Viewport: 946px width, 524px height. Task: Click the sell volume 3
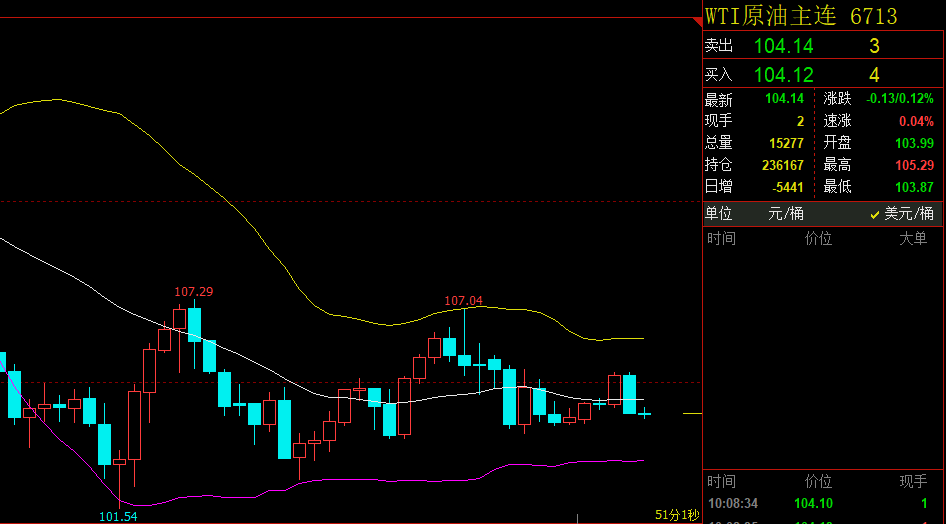[x=874, y=46]
